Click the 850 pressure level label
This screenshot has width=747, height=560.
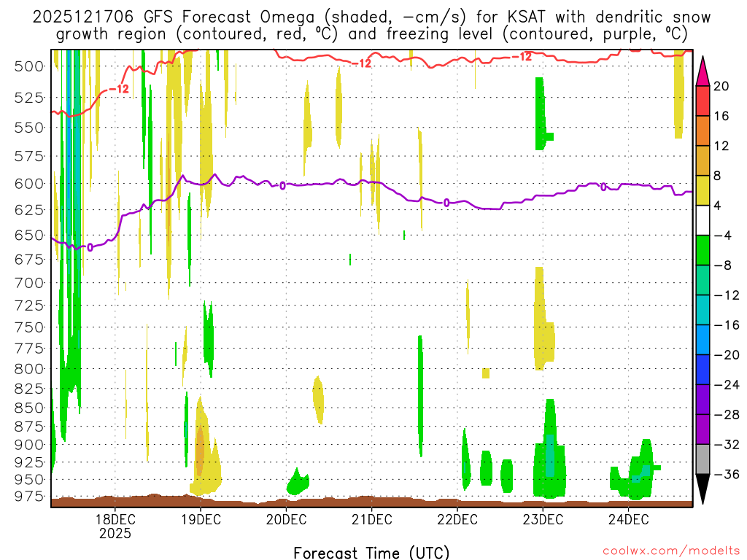(x=29, y=408)
